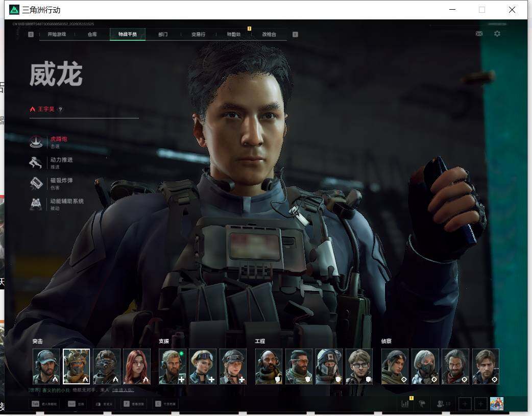The width and height of the screenshot is (532, 416).
Task: Select the blonde support operator with goggles
Action: (203, 366)
